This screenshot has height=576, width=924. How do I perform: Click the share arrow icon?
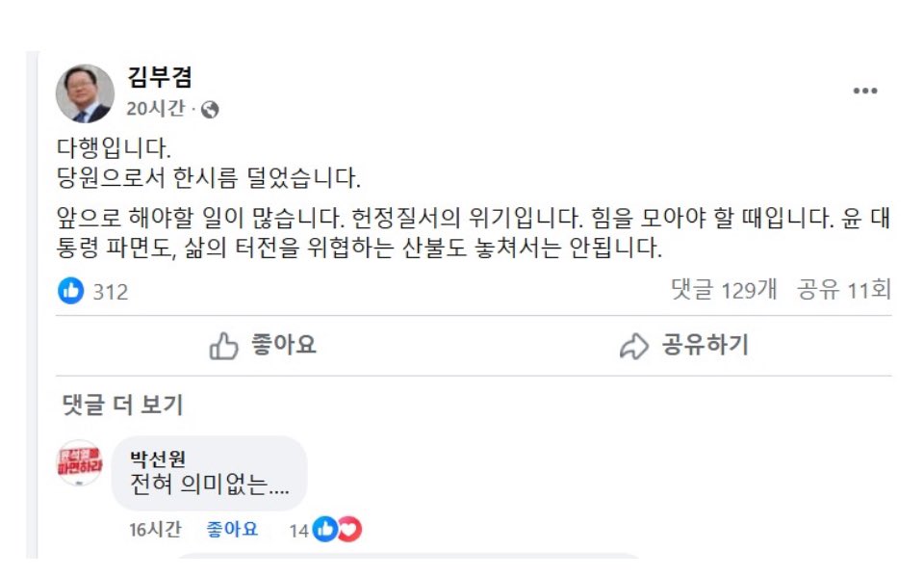pos(633,346)
